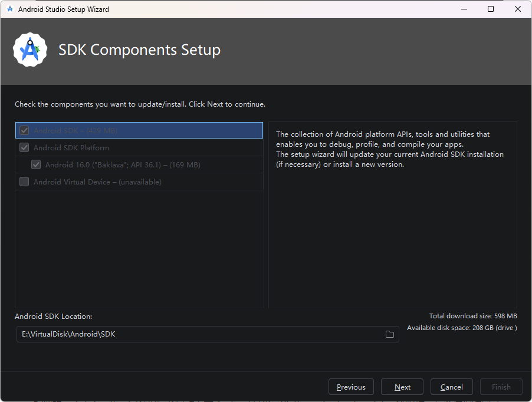
Task: Go back with the Previous button
Action: (x=351, y=387)
